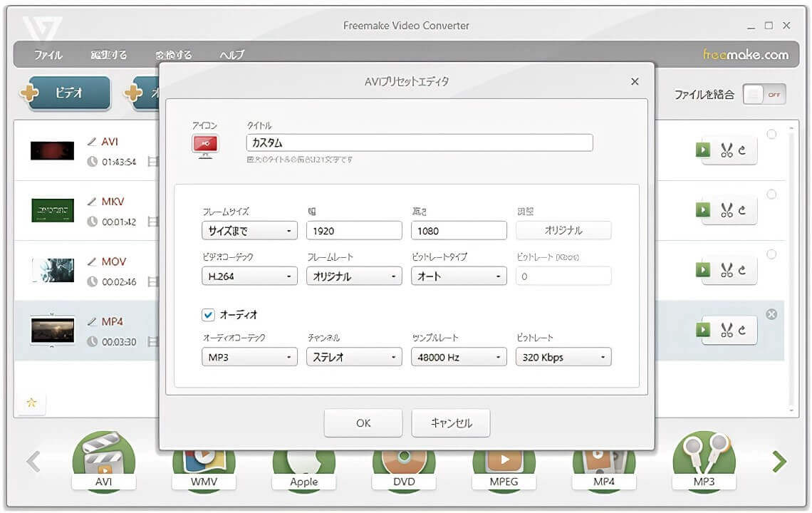Toggle the ファイルを結合 OFF switch
This screenshot has height=513, width=812.
point(764,95)
